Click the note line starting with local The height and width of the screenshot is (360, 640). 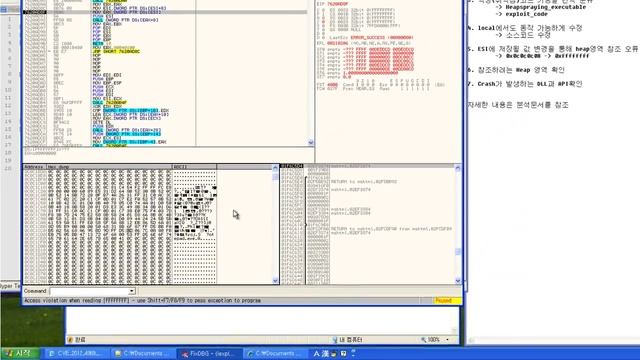[x=525, y=28]
